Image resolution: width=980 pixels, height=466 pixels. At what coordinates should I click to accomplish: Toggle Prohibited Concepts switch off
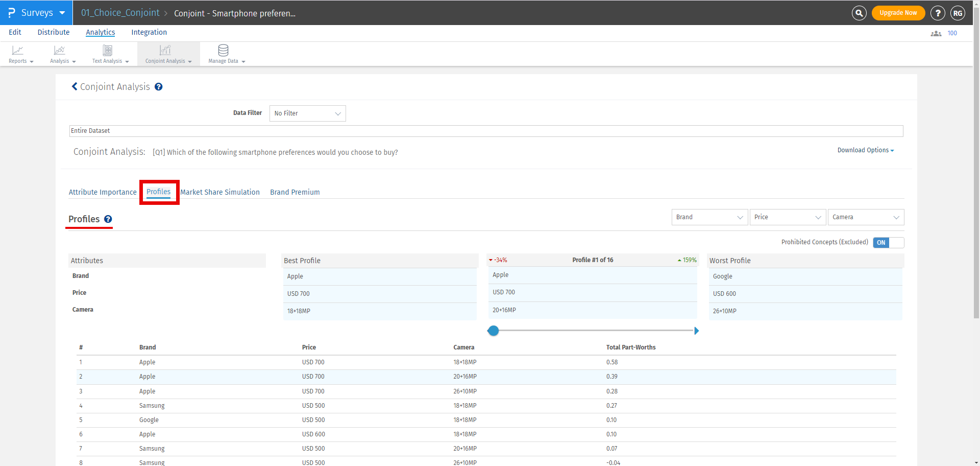tap(888, 243)
